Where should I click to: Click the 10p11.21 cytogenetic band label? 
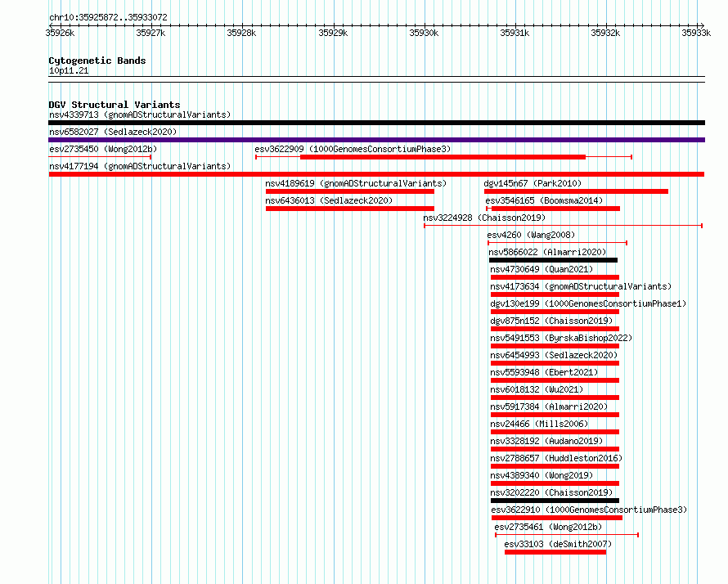coord(69,71)
